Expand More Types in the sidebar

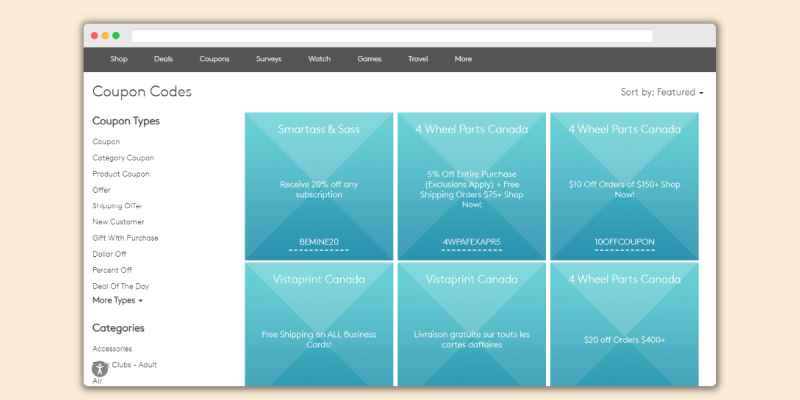click(117, 301)
